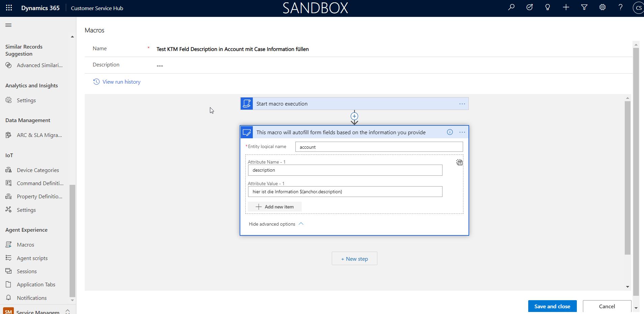This screenshot has height=314, width=644.
Task: Insert step using plus connector circle
Action: [354, 116]
